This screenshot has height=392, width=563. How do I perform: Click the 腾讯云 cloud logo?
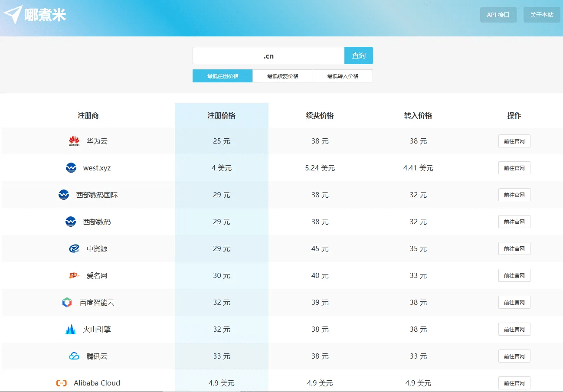click(74, 356)
